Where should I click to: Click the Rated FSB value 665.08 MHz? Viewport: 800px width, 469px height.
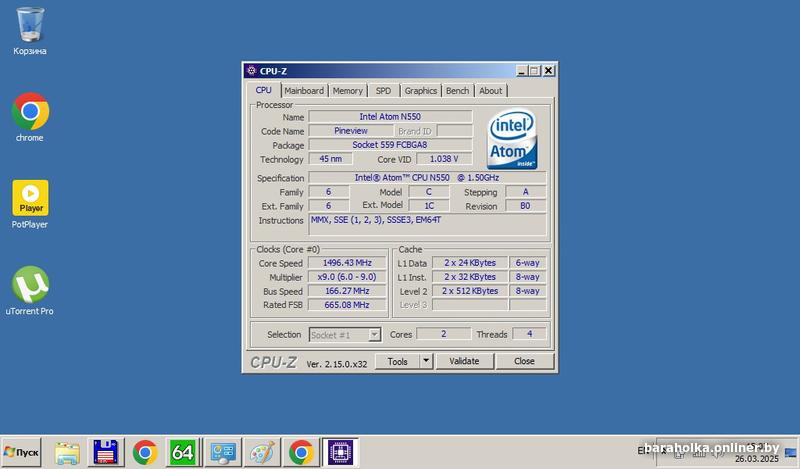tap(347, 305)
